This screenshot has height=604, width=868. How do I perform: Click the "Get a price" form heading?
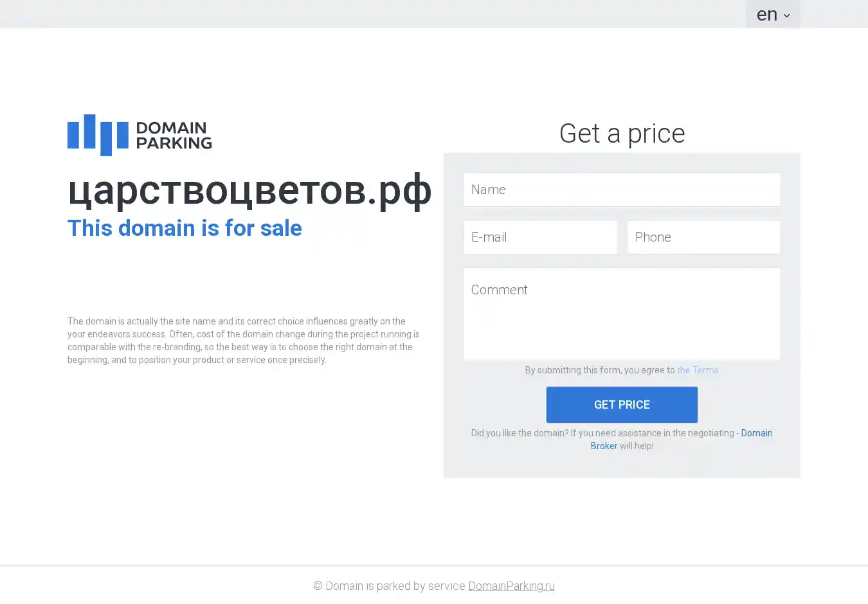[622, 134]
